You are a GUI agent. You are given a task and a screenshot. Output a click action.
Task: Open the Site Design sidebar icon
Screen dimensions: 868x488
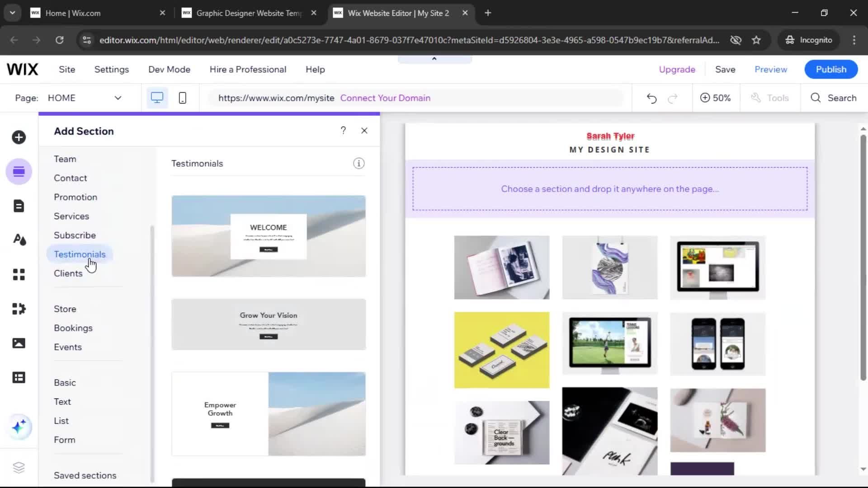[19, 240]
